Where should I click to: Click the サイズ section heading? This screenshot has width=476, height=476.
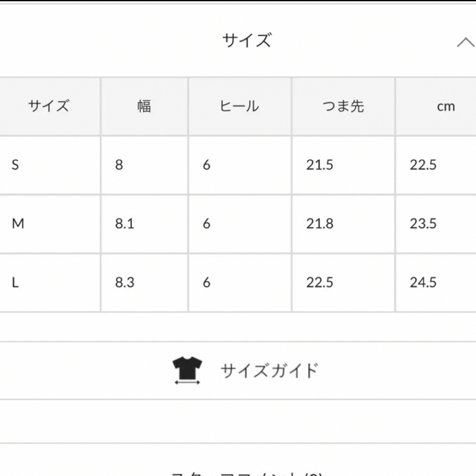(x=246, y=41)
